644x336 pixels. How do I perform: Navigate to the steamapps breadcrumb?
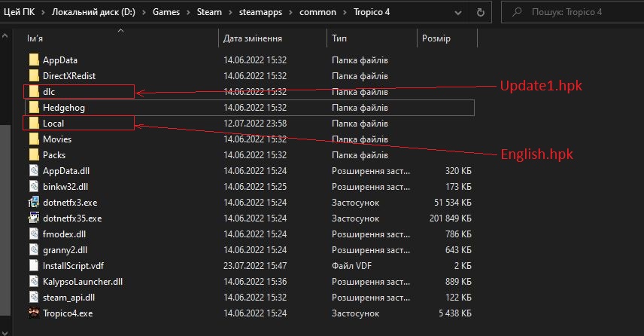pyautogui.click(x=261, y=12)
